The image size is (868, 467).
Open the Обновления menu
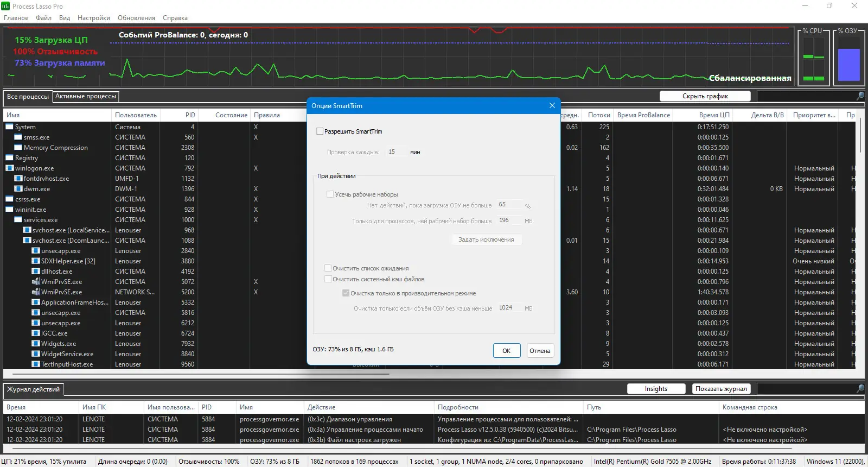pos(137,18)
